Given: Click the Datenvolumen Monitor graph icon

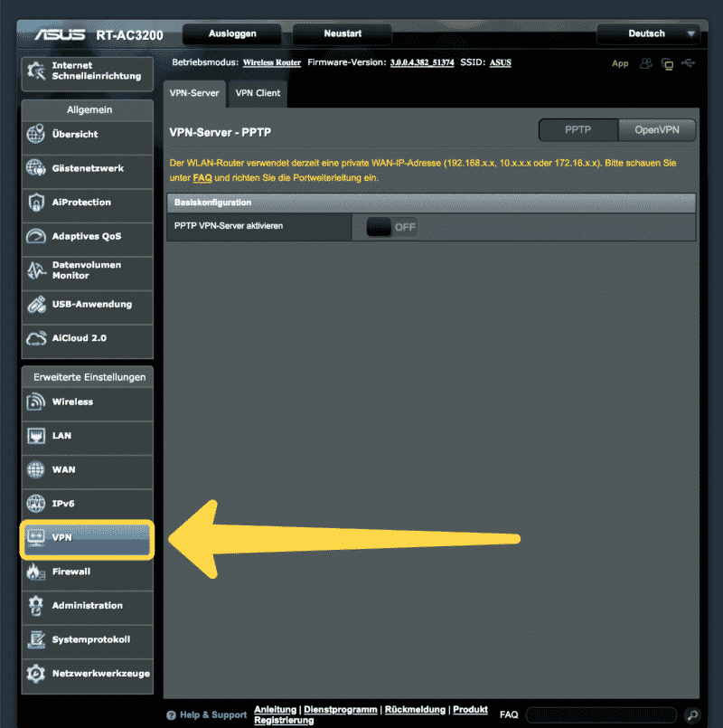Looking at the screenshot, I should (x=36, y=270).
